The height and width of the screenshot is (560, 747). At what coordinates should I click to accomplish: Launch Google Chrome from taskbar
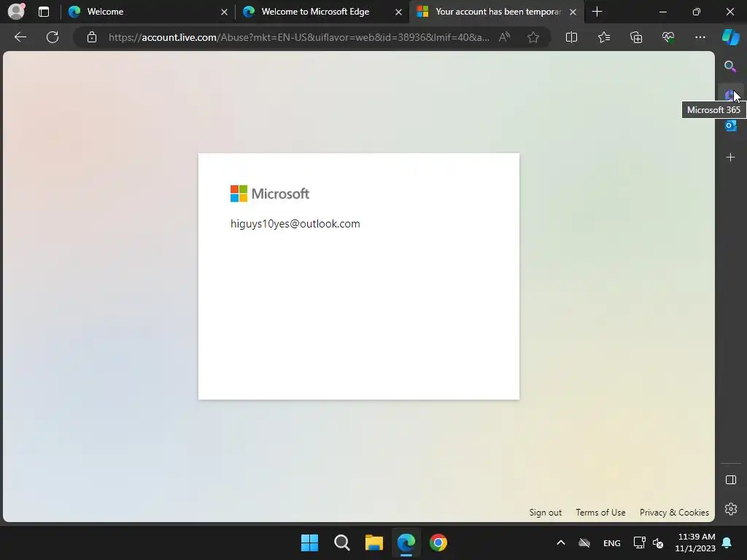[438, 542]
